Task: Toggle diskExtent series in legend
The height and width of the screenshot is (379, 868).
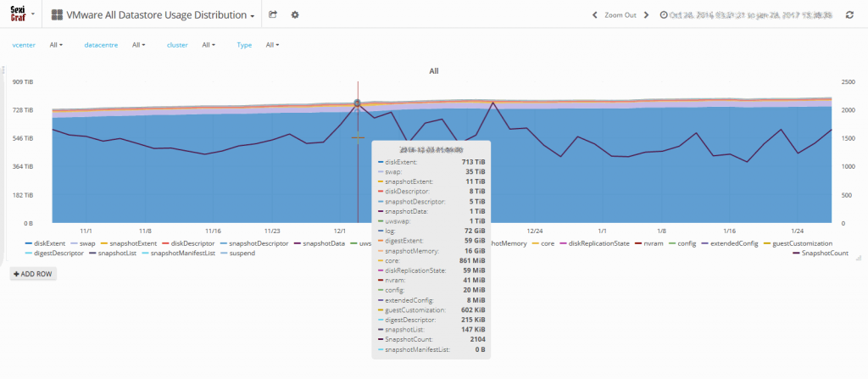Action: (x=50, y=243)
